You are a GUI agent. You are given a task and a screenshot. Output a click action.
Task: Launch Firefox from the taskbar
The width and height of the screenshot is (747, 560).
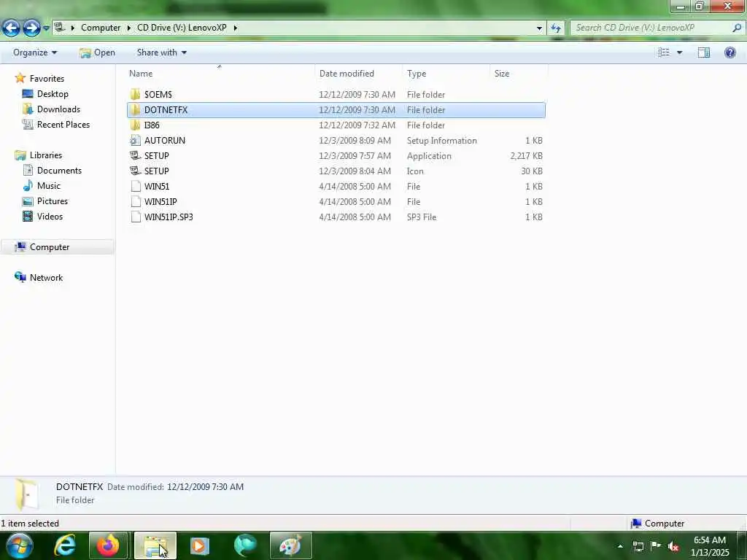tap(108, 545)
